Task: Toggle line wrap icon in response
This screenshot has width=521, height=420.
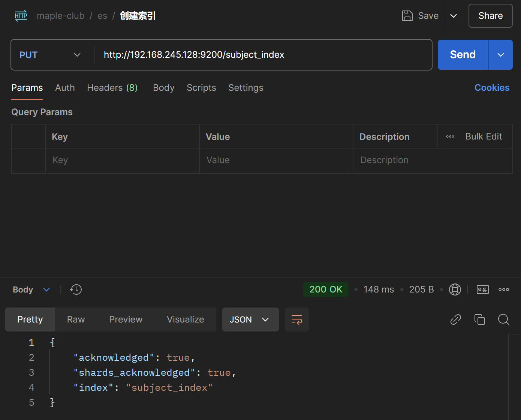Action: [x=297, y=319]
